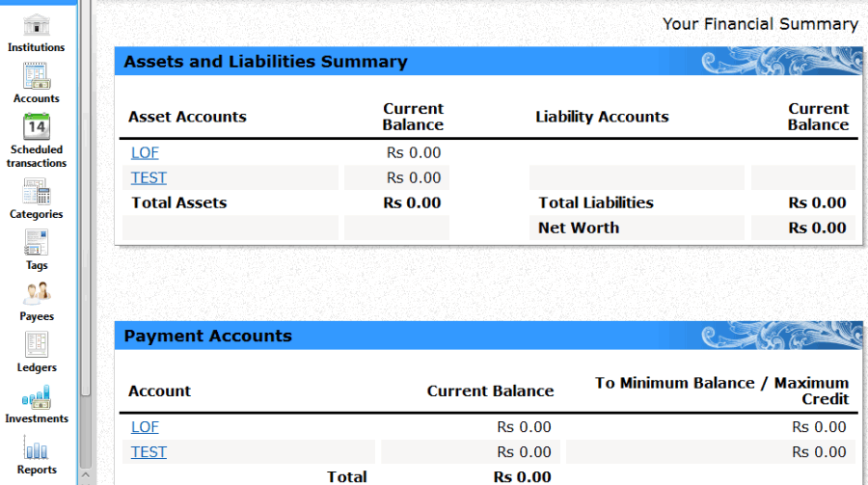Select the Total Liabilities label
This screenshot has height=485, width=868.
tap(596, 203)
